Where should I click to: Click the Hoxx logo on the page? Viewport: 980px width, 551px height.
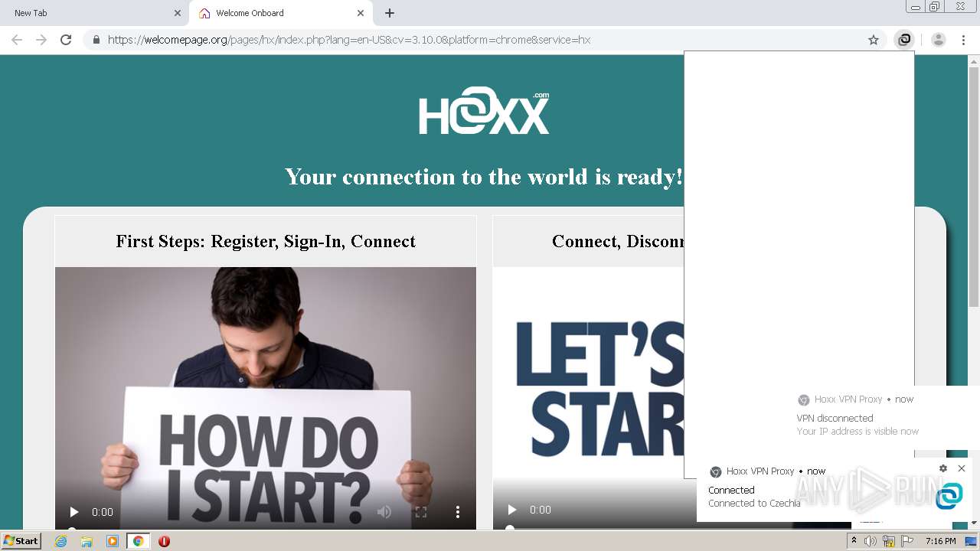484,111
